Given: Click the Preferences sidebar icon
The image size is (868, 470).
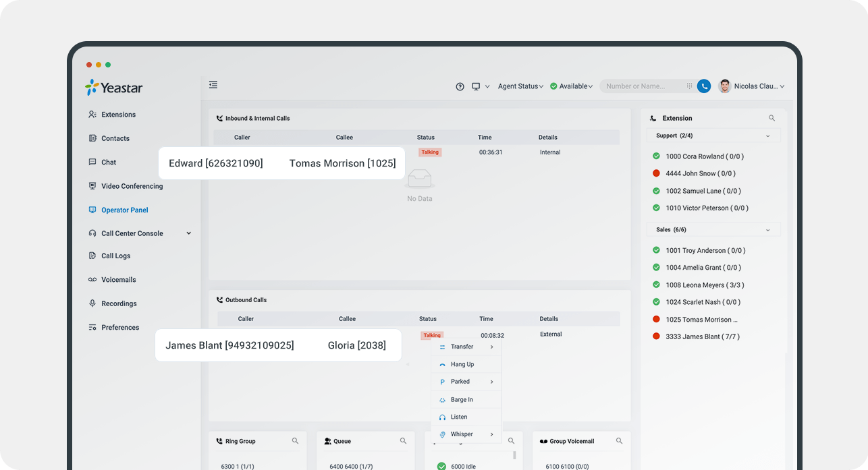Looking at the screenshot, I should point(92,328).
